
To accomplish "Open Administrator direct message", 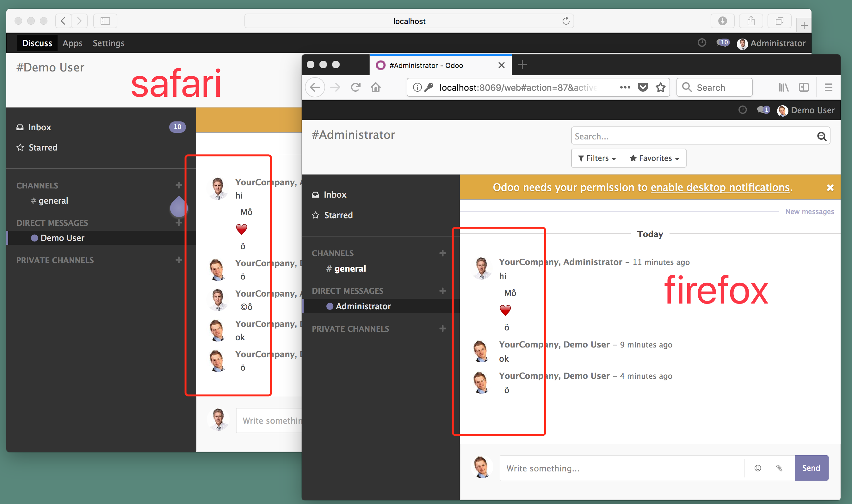I will coord(380,306).
